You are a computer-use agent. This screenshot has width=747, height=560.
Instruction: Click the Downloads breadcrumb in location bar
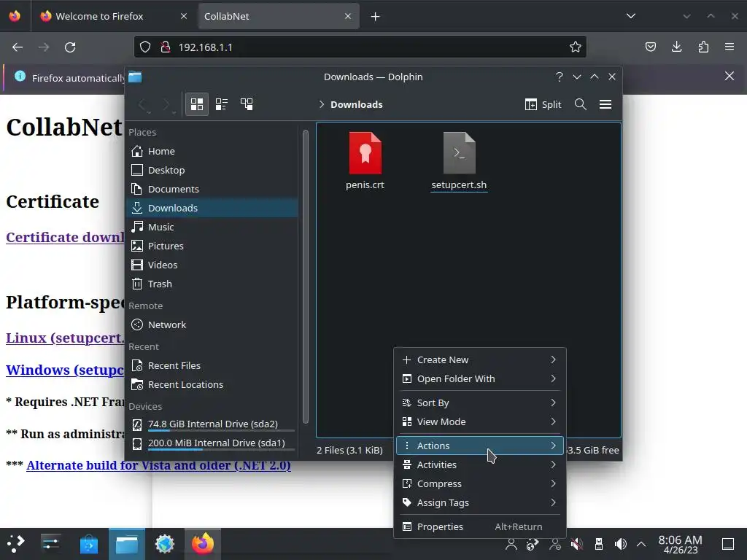pyautogui.click(x=356, y=104)
